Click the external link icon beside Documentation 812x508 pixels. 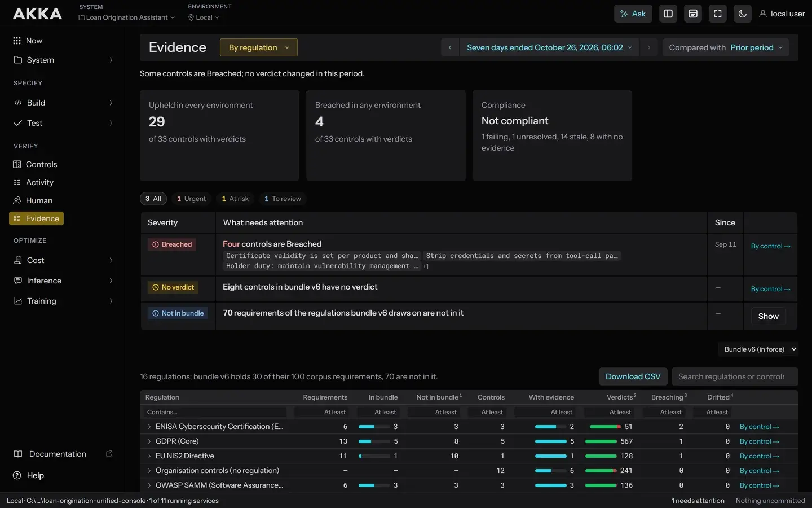click(x=109, y=454)
